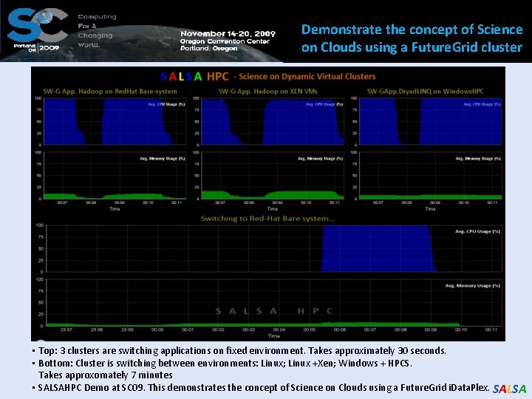Click 'Avg. Memory Usage (%)' legend in bottom chart
This screenshot has width=532, height=399.
473,286
